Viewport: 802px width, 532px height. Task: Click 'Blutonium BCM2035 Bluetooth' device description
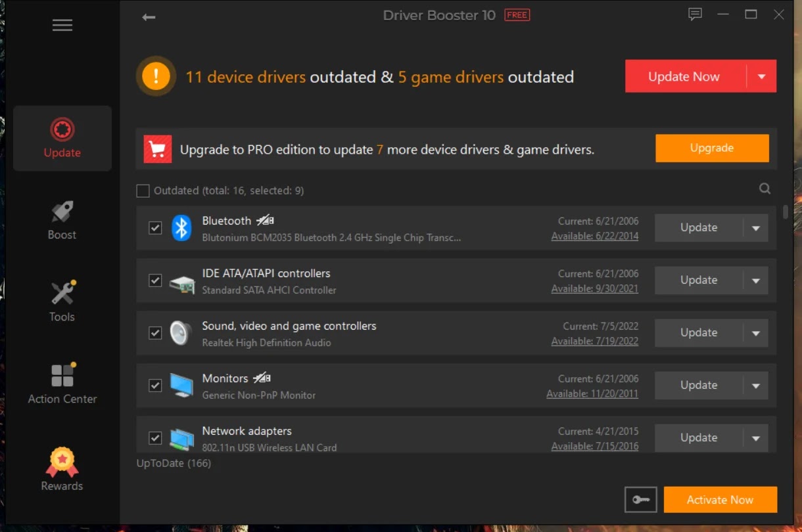tap(331, 238)
